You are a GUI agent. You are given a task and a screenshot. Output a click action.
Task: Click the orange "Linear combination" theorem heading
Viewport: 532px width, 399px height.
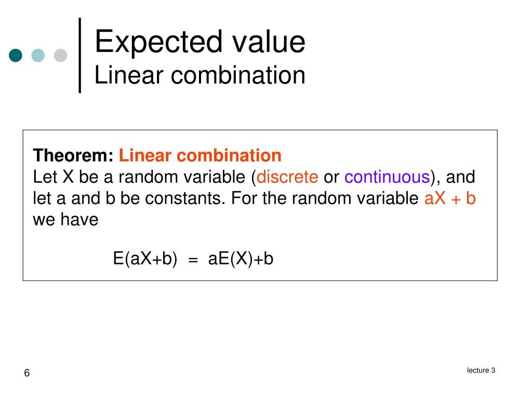pyautogui.click(x=200, y=155)
